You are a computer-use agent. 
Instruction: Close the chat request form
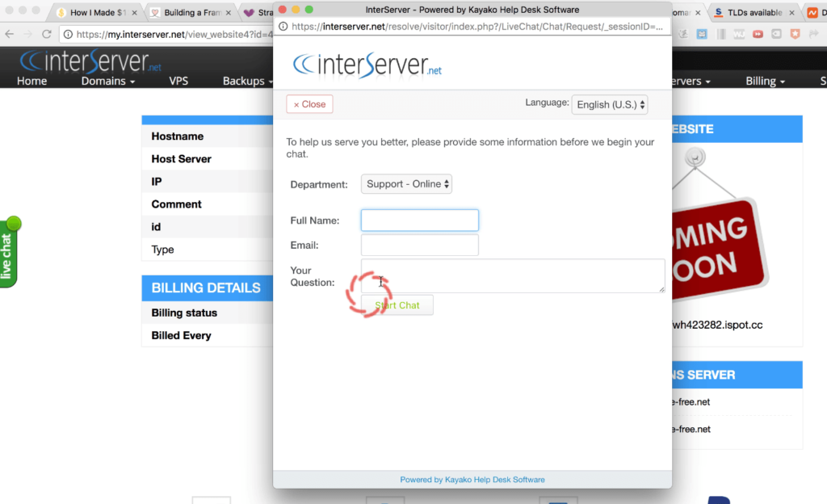(309, 104)
